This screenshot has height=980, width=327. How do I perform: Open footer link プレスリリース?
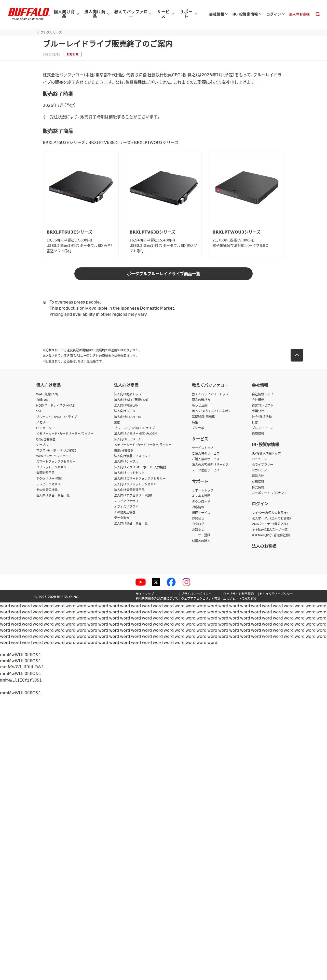pos(262,428)
